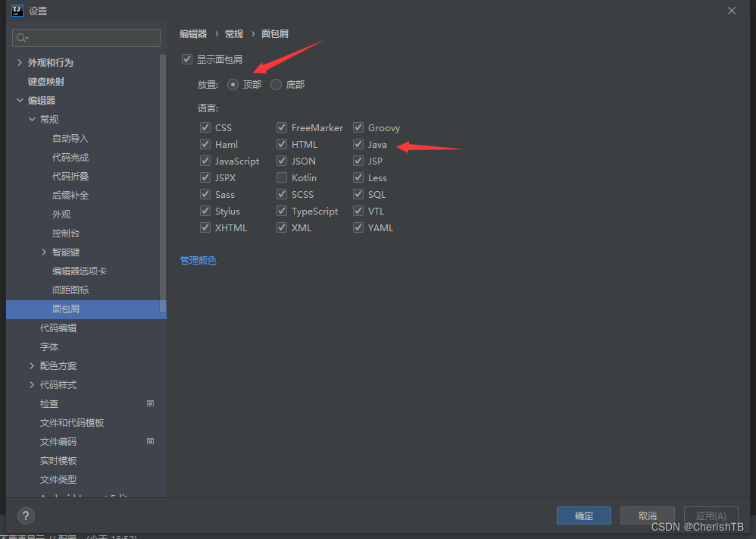The height and width of the screenshot is (539, 756).
Task: Toggle the SCSS checkbox
Action: (x=282, y=194)
